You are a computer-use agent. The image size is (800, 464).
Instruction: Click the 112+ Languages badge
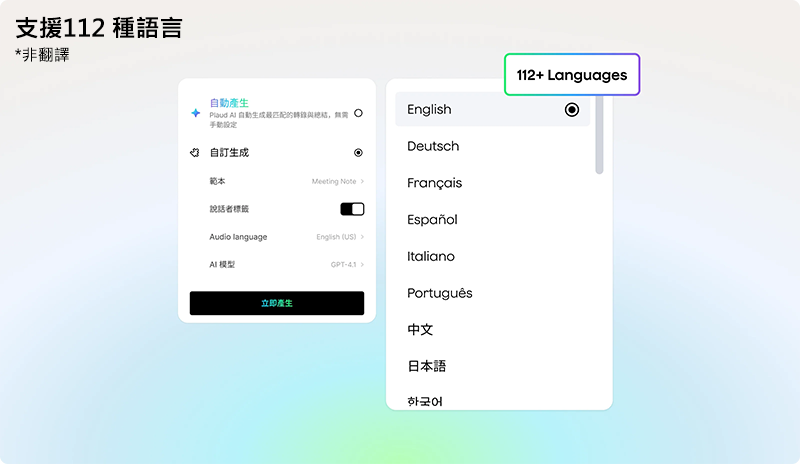(572, 75)
